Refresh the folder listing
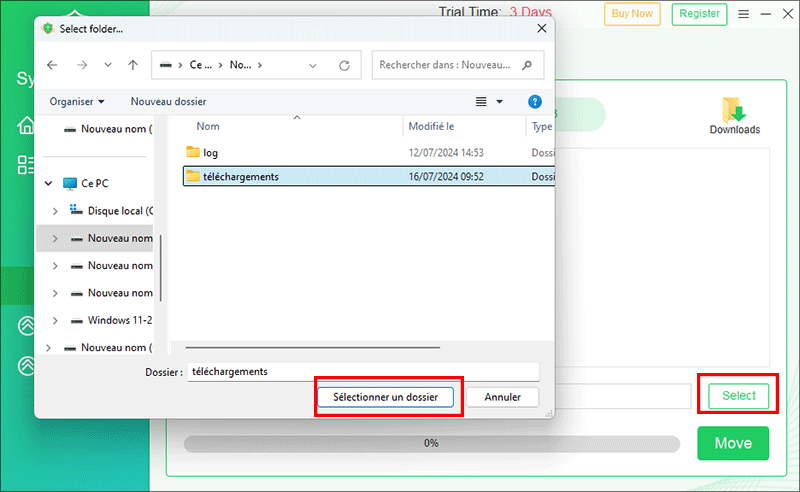 click(344, 65)
